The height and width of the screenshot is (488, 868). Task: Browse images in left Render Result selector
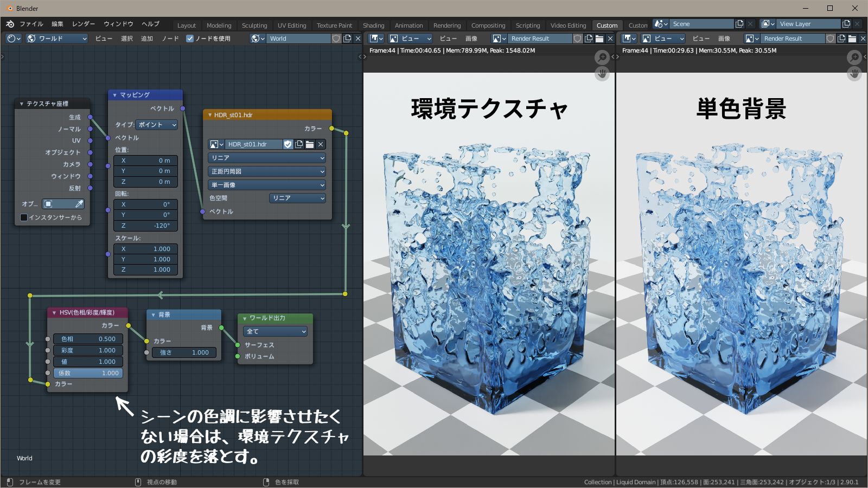tap(499, 38)
